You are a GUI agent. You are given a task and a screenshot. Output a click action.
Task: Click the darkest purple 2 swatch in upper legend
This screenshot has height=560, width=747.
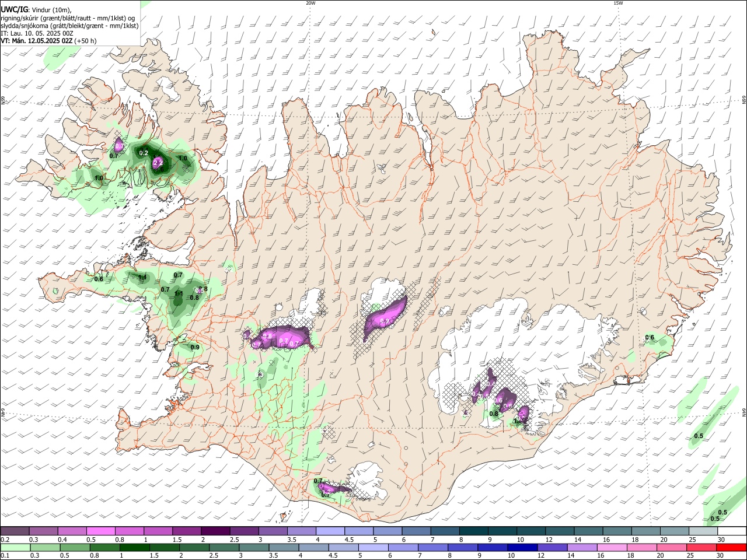coord(215,531)
